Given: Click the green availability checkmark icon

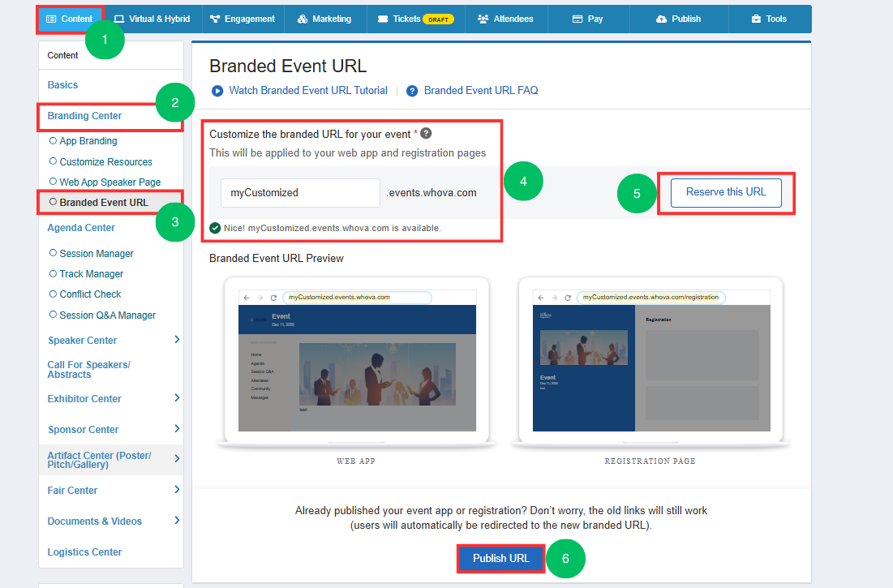Looking at the screenshot, I should pos(215,228).
